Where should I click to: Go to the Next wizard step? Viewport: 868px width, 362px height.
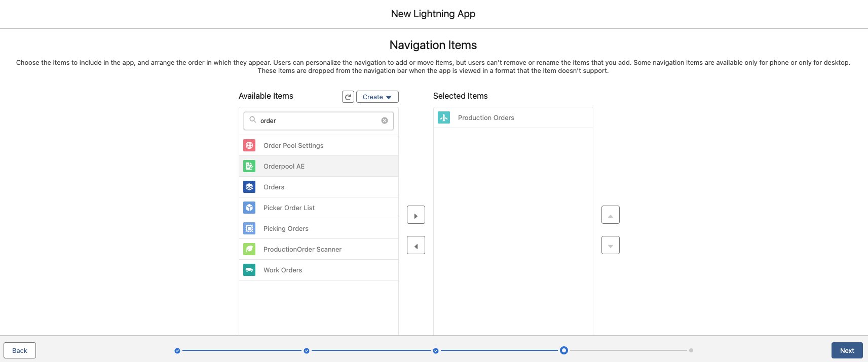pyautogui.click(x=847, y=350)
